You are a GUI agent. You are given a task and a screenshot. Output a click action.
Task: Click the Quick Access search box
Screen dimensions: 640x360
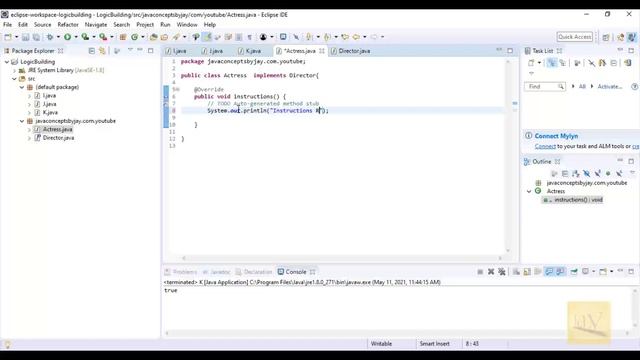pyautogui.click(x=575, y=37)
